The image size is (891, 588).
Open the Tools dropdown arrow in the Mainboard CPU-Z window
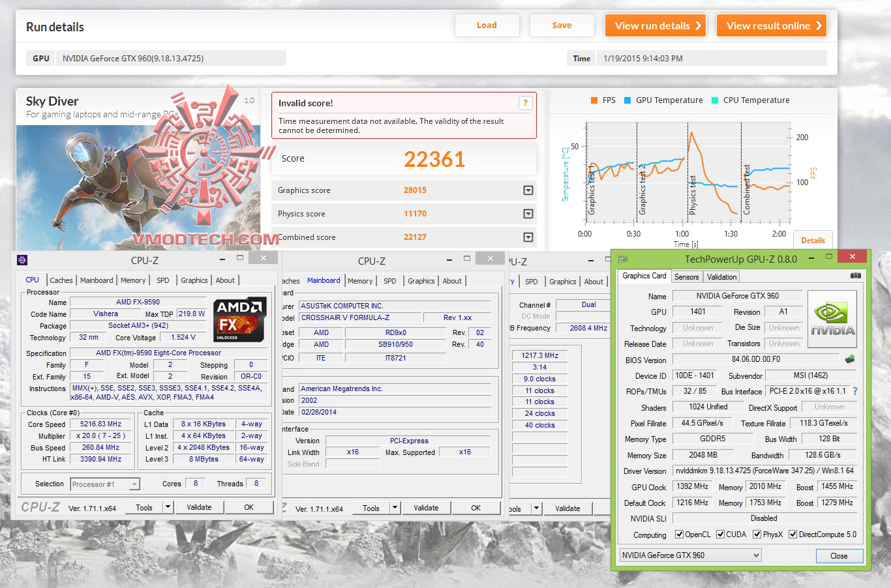tap(395, 508)
